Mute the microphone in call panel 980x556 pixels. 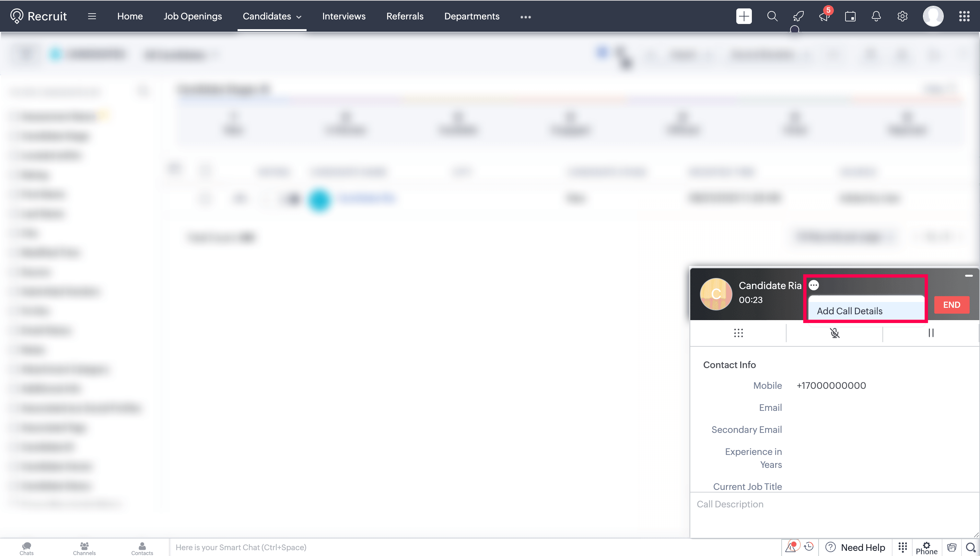click(x=834, y=333)
